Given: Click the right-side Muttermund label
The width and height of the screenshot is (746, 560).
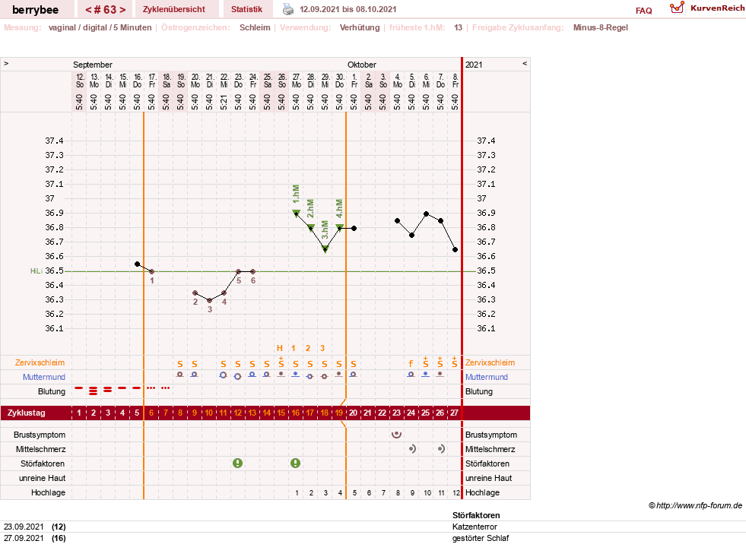Looking at the screenshot, I should (x=486, y=377).
